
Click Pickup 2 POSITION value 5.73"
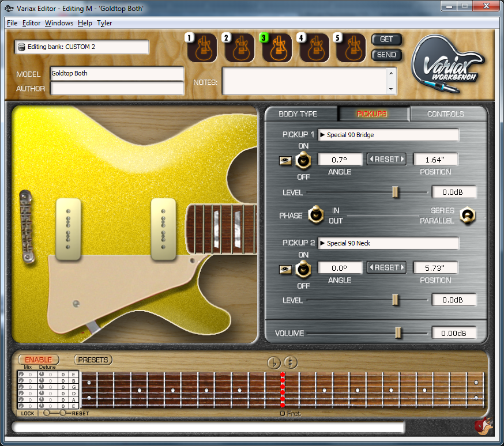coord(435,268)
